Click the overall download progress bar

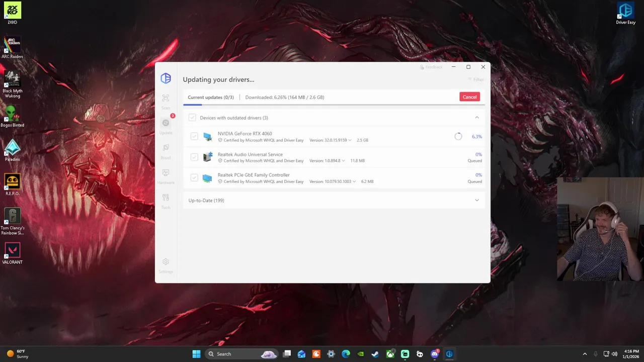[334, 105]
